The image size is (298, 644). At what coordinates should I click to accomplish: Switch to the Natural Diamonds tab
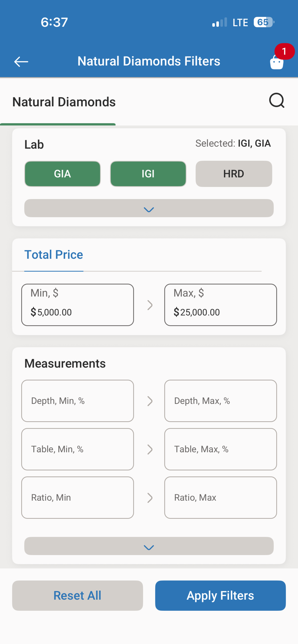(x=64, y=102)
